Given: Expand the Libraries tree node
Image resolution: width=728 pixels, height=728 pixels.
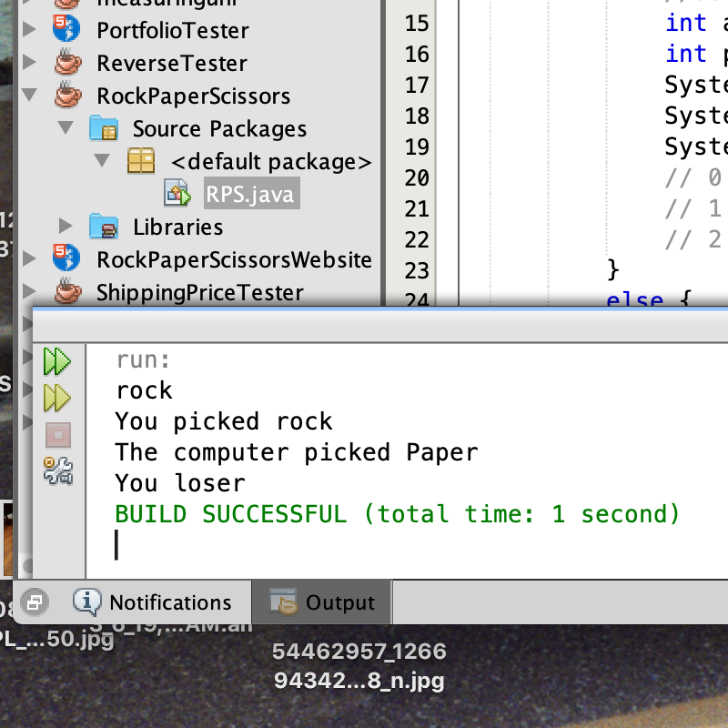Looking at the screenshot, I should tap(66, 227).
